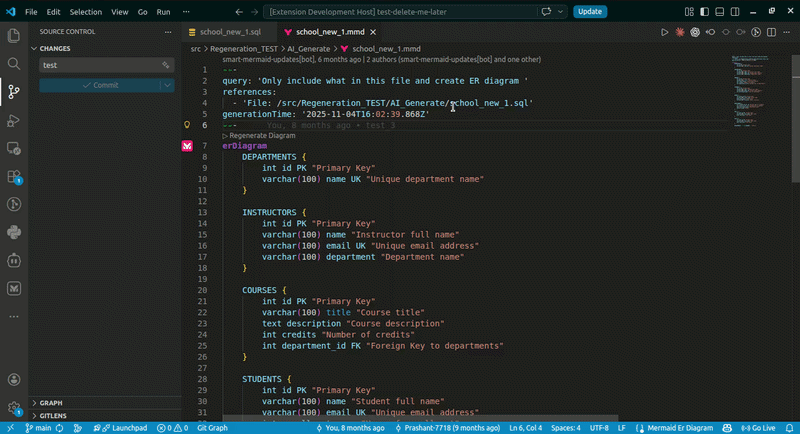Image resolution: width=800 pixels, height=434 pixels.
Task: Generate commit message with sparkle icon
Action: (166, 65)
